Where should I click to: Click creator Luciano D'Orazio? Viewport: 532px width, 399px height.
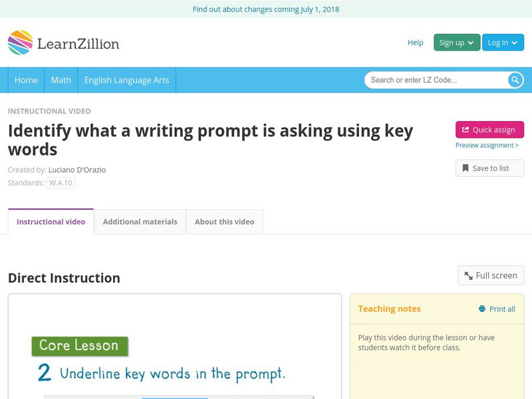point(77,169)
